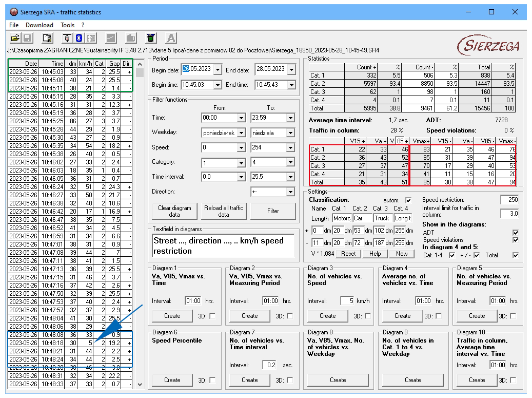Click the large letter A icon
The image size is (532, 398).
pyautogui.click(x=171, y=38)
